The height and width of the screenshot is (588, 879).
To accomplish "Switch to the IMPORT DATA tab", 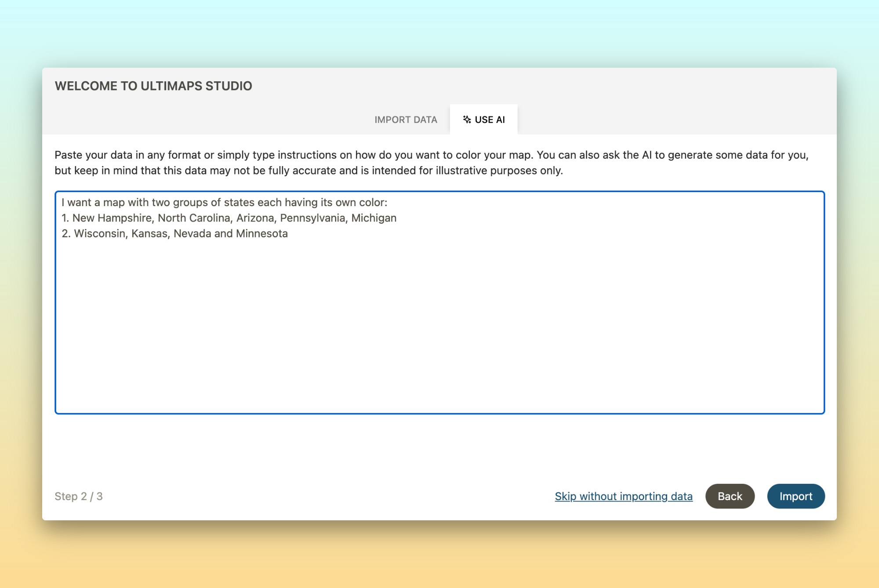I will (x=405, y=120).
